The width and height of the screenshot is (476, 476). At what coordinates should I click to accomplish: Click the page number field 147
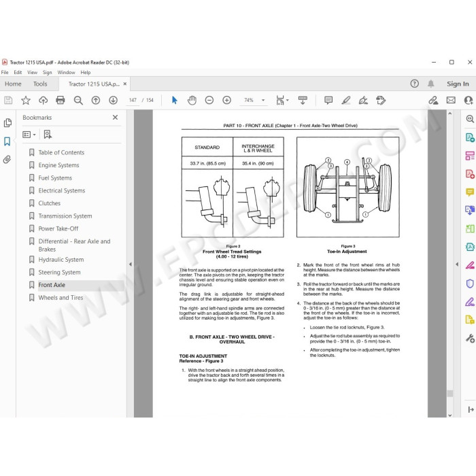point(133,100)
